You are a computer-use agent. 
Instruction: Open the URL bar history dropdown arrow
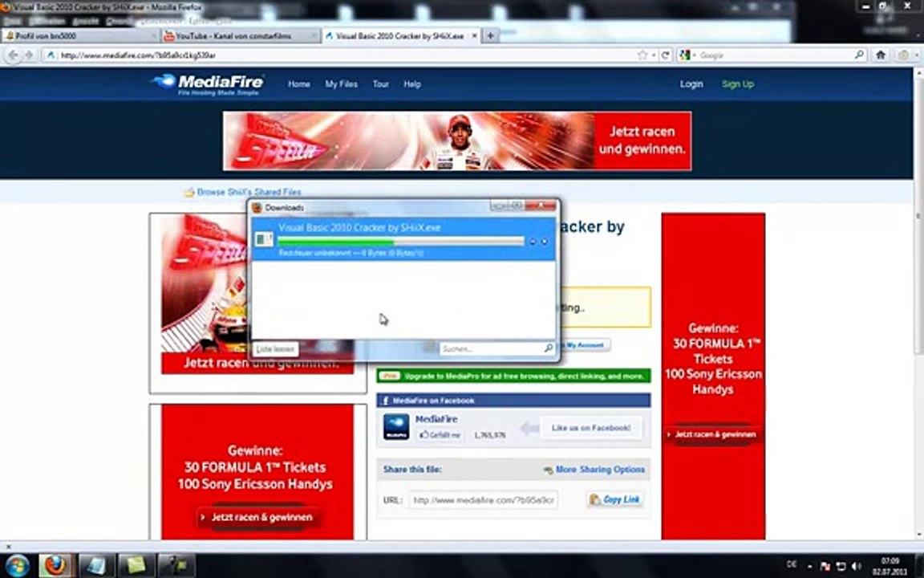click(654, 55)
